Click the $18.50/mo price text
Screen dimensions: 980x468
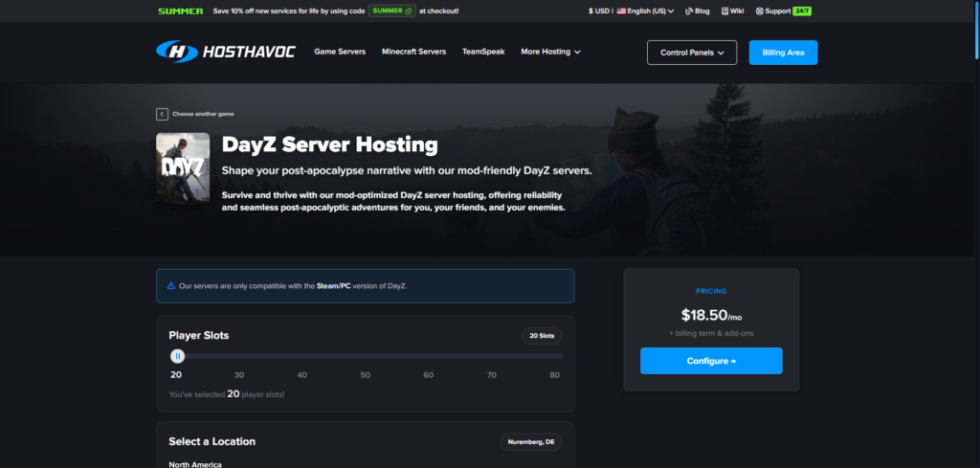click(x=711, y=316)
